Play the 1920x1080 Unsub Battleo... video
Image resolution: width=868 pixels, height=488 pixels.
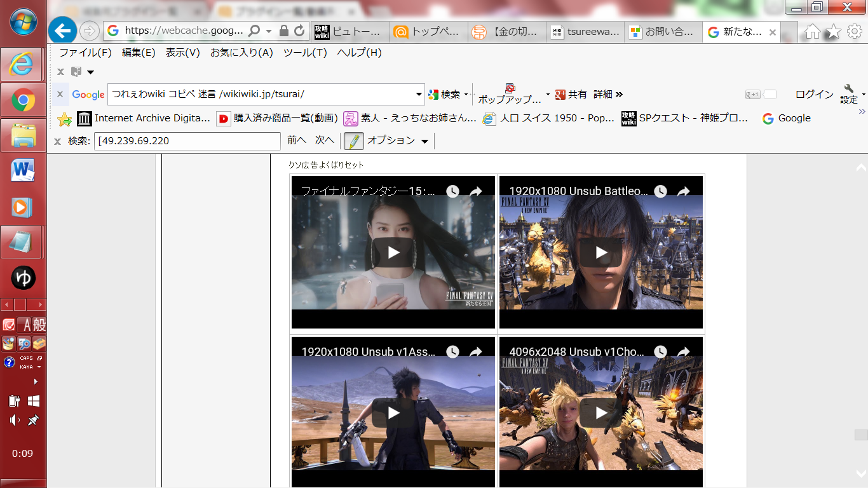[600, 252]
